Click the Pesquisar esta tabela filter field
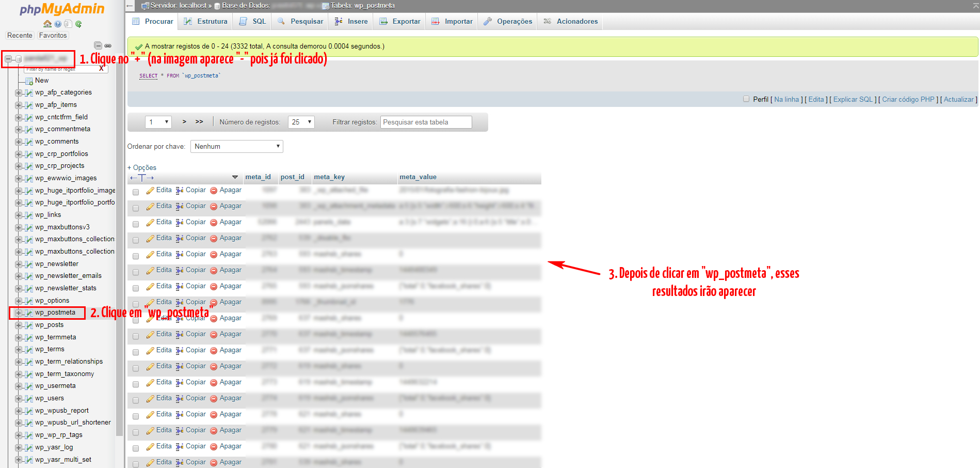The height and width of the screenshot is (468, 980). [x=426, y=122]
